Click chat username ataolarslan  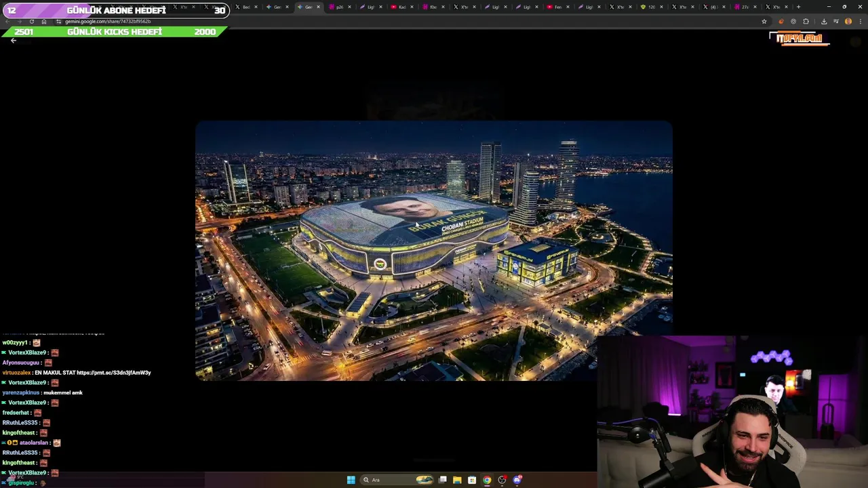tap(34, 443)
